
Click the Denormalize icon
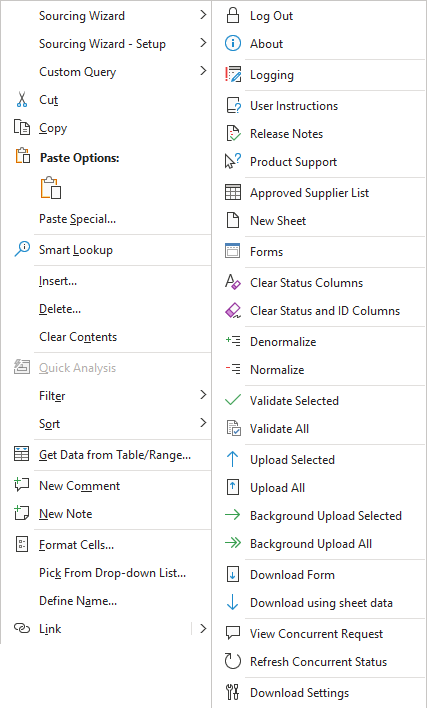tap(233, 341)
